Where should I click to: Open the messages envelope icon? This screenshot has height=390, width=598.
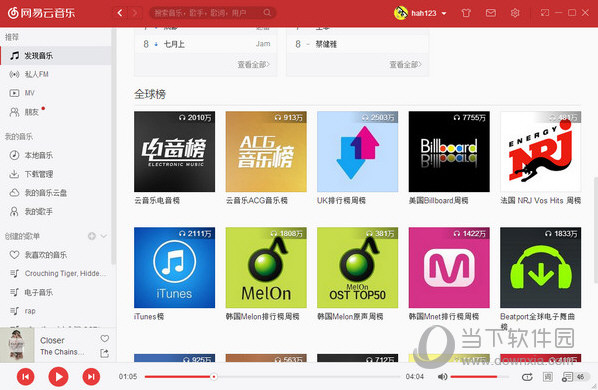491,13
